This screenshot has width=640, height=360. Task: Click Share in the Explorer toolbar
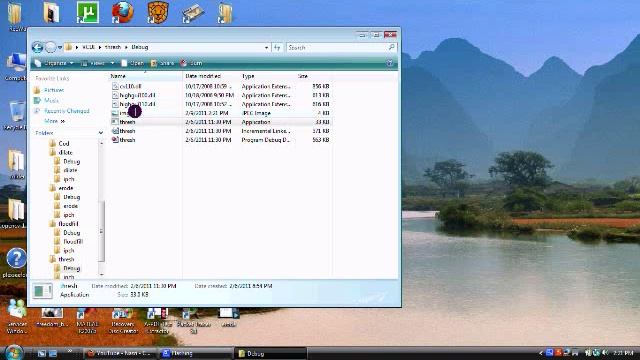pyautogui.click(x=162, y=63)
